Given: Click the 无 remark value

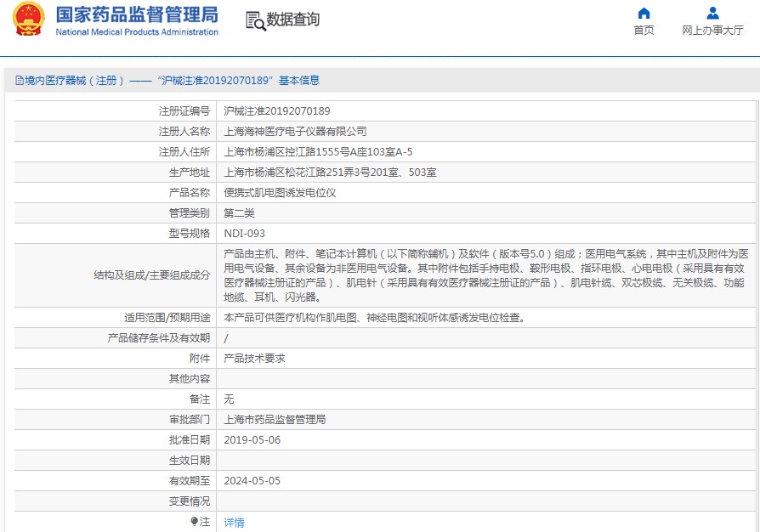Looking at the screenshot, I should pos(229,399).
